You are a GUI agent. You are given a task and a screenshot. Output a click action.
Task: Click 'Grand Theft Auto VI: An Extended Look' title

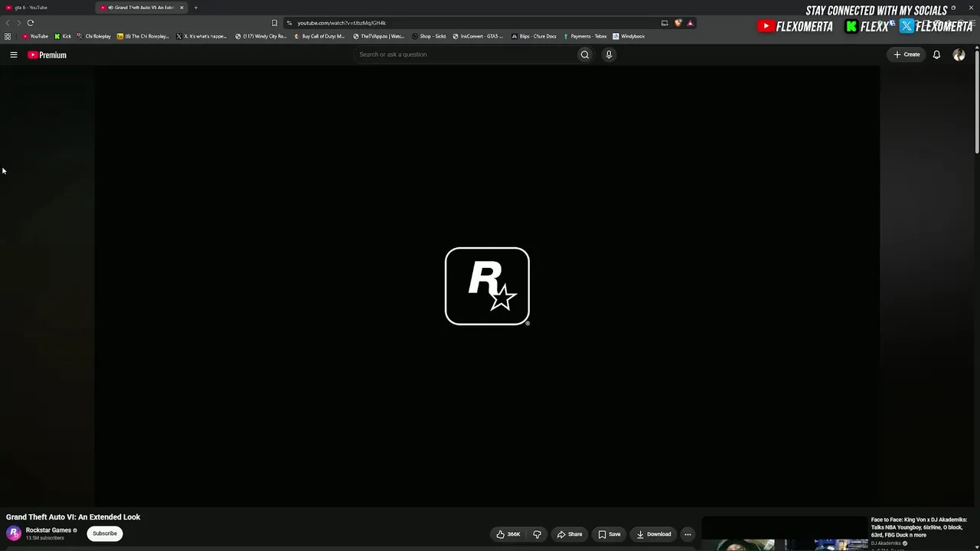click(x=73, y=517)
